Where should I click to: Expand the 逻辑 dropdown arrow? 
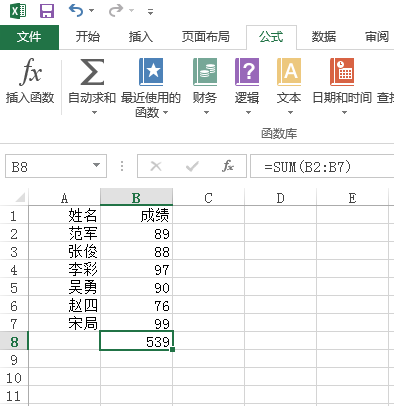click(248, 113)
